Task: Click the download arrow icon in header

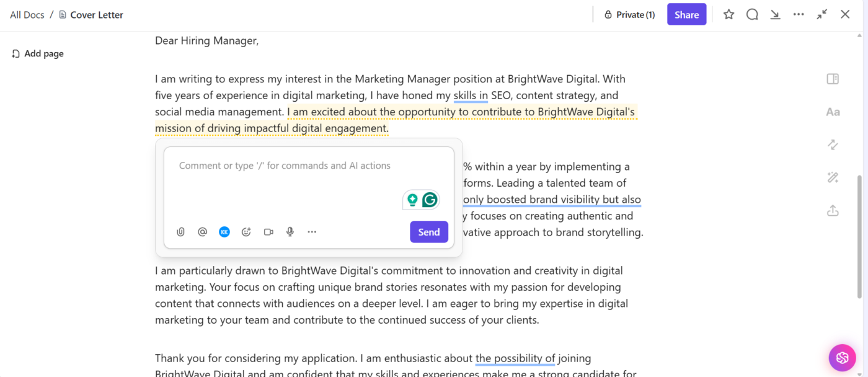Action: coord(775,14)
